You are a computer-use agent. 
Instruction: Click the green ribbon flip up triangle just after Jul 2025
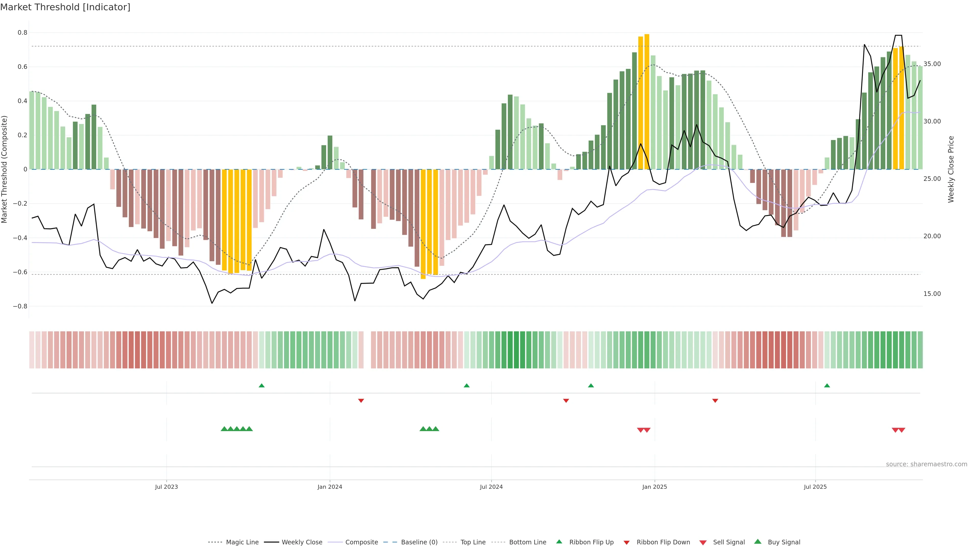click(x=827, y=386)
